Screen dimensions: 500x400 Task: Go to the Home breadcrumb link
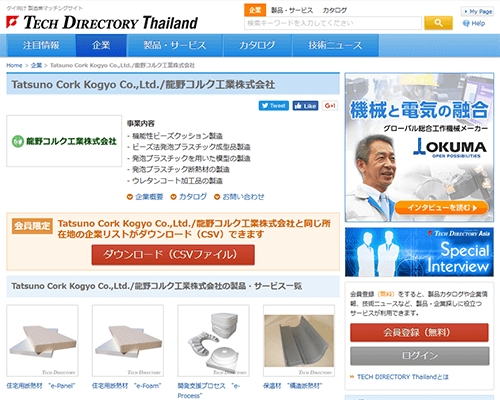click(14, 65)
